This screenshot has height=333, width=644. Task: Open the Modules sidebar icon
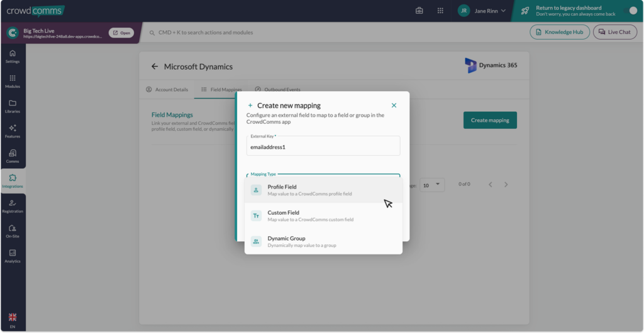[13, 81]
